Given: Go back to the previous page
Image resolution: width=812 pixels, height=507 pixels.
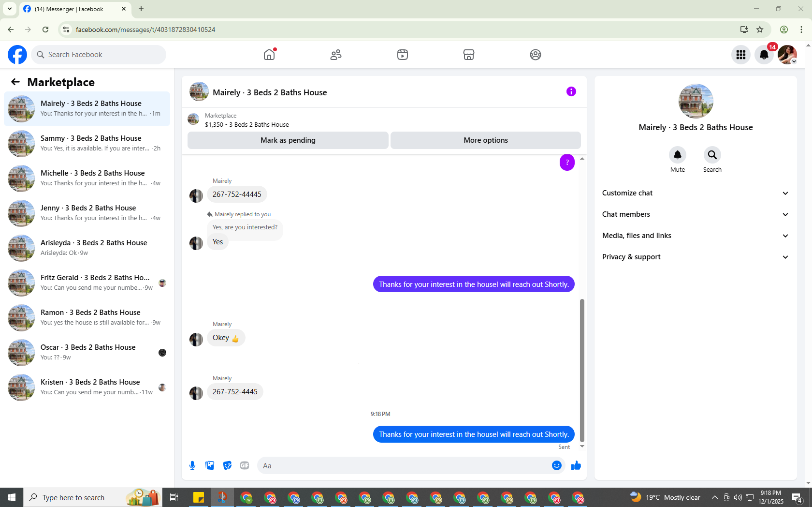Looking at the screenshot, I should click(11, 30).
